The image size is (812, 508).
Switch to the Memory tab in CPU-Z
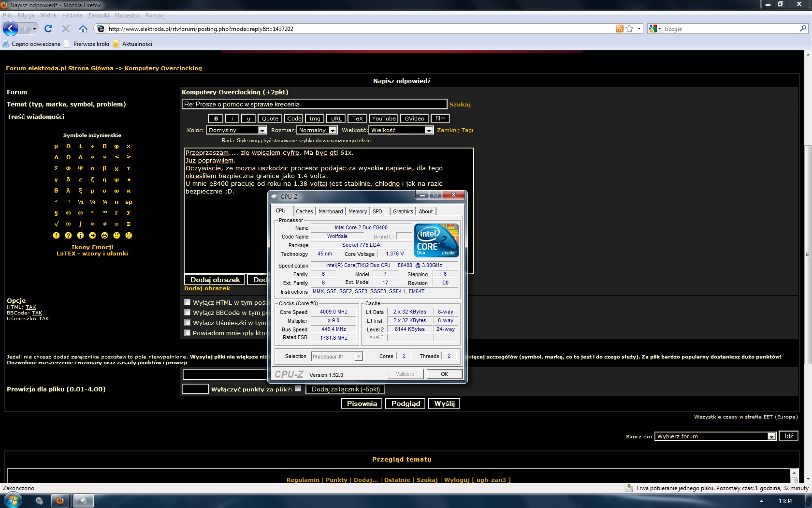(x=357, y=211)
